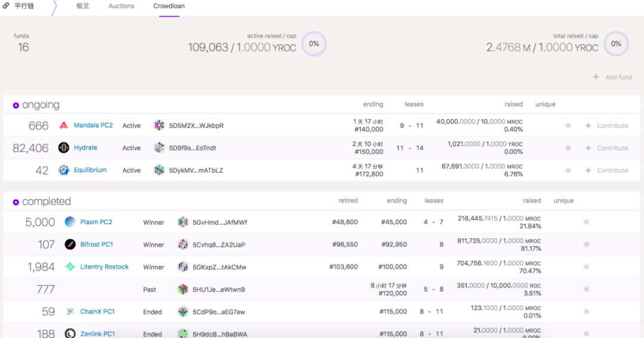Click the Litentry green logo
The height and width of the screenshot is (338, 644).
point(70,267)
